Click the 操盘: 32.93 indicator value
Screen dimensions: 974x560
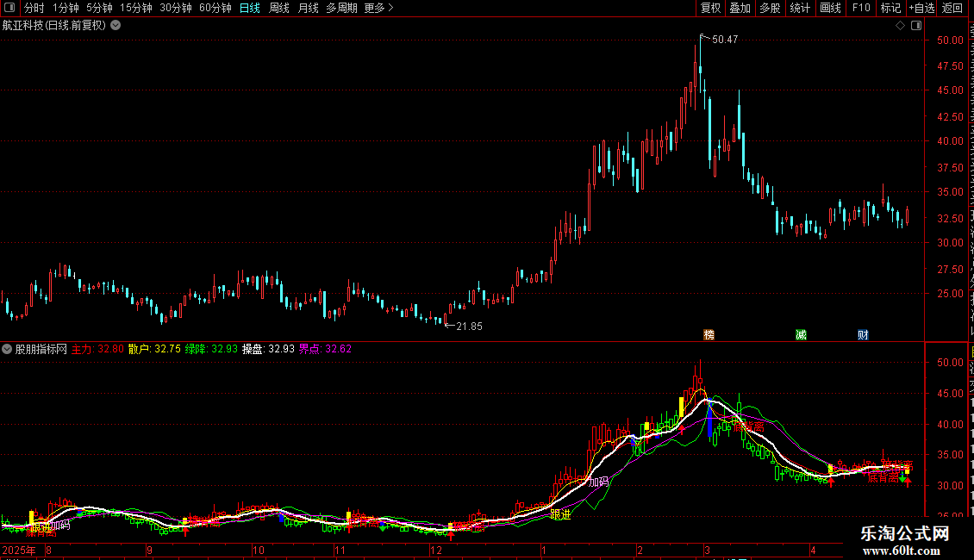[x=268, y=349]
